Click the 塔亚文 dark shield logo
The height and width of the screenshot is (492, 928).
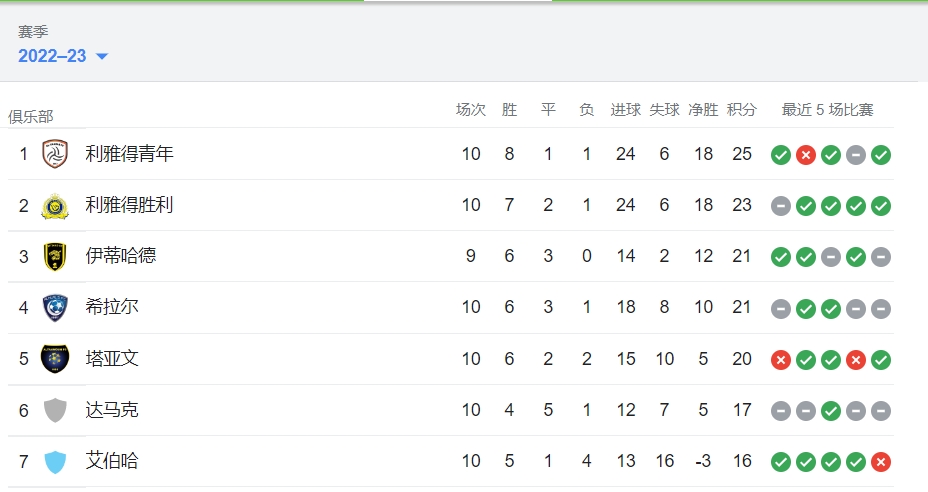pos(55,359)
